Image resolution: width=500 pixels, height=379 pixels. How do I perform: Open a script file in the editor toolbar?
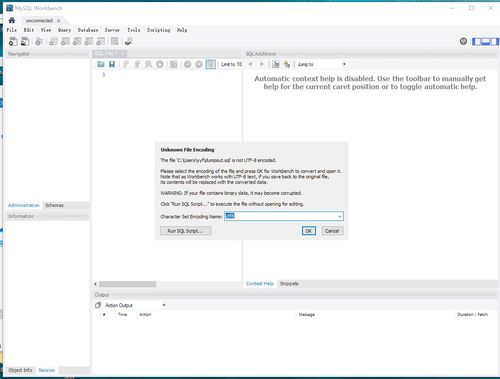click(x=101, y=64)
